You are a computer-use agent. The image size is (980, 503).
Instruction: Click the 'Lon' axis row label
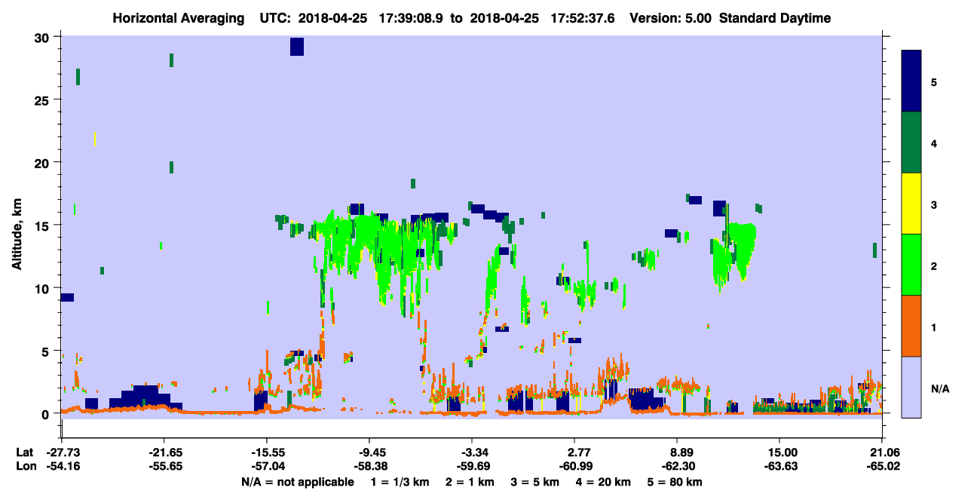25,466
